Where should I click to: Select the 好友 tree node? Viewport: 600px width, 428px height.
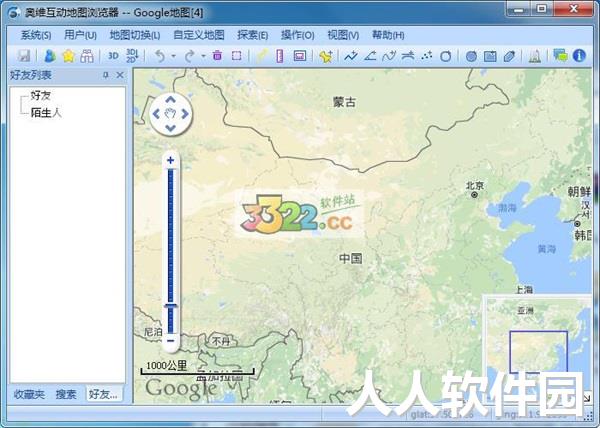click(x=41, y=96)
